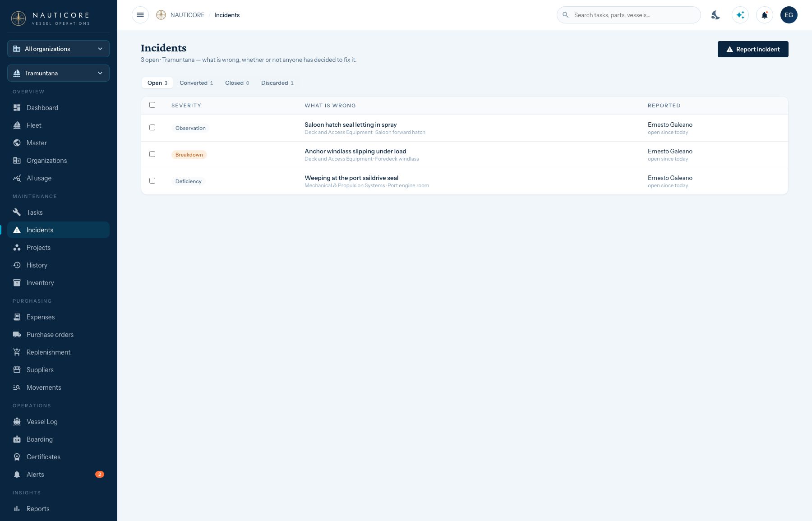This screenshot has height=521, width=812.
Task: Open Boarding from the sidebar
Action: pos(58,439)
